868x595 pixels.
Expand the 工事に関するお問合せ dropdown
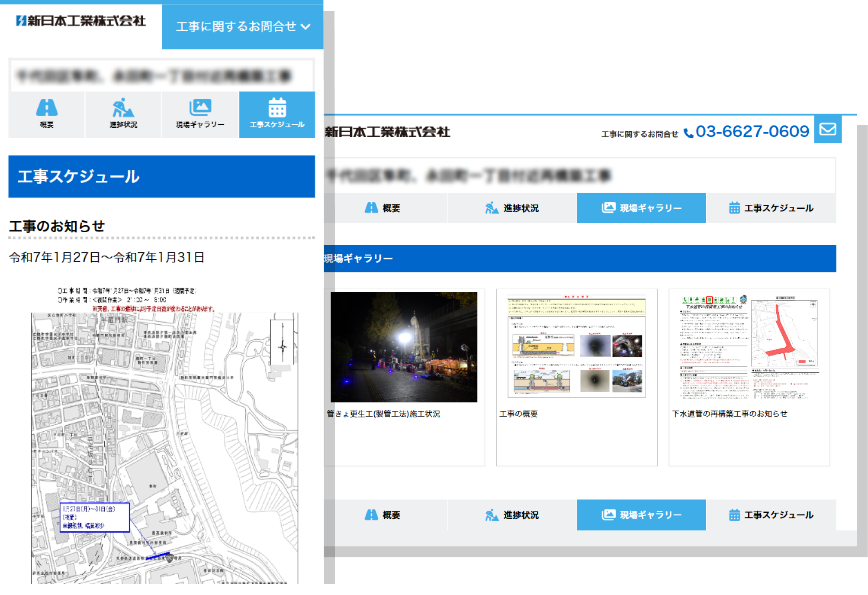click(236, 27)
